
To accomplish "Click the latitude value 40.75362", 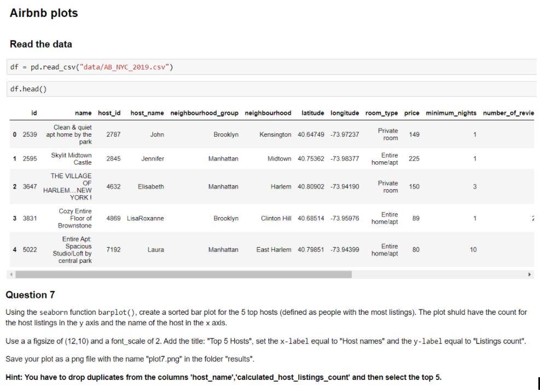I will [311, 159].
